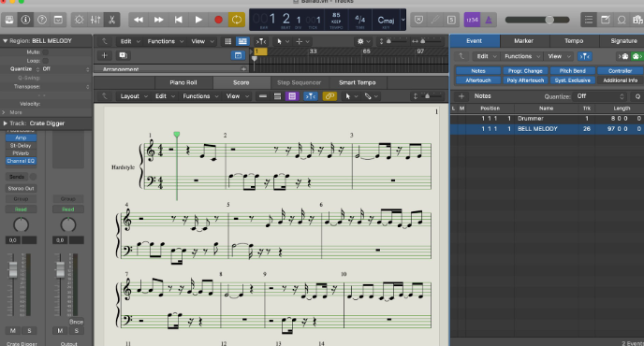
Task: Click the yellow link icon in Score toolbar
Action: (329, 96)
